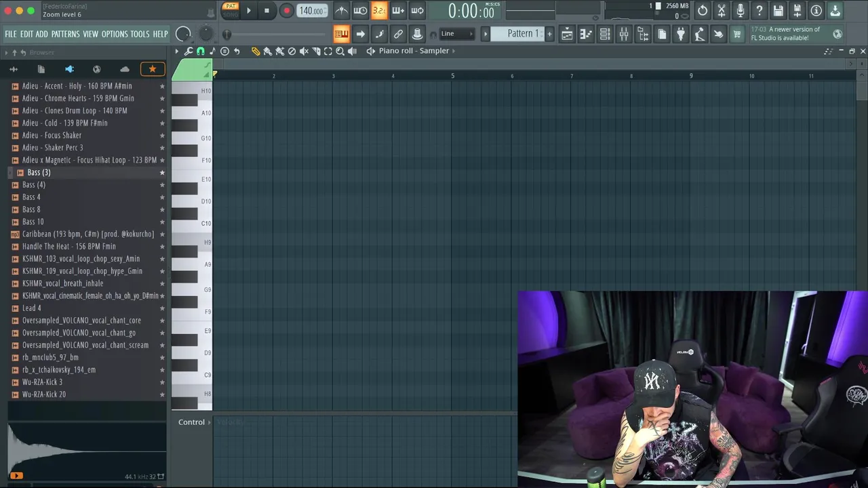The height and width of the screenshot is (488, 868).
Task: Choose the Select tool in piano roll
Action: (x=328, y=51)
